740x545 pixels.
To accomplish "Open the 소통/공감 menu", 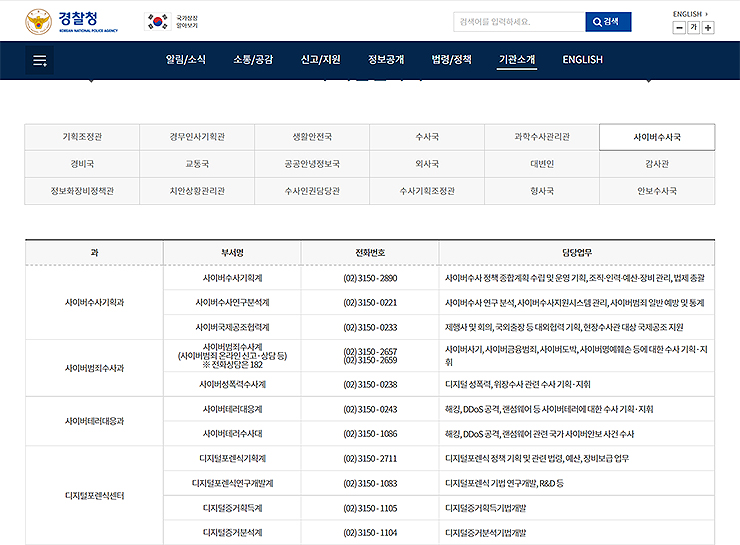I will coord(253,59).
